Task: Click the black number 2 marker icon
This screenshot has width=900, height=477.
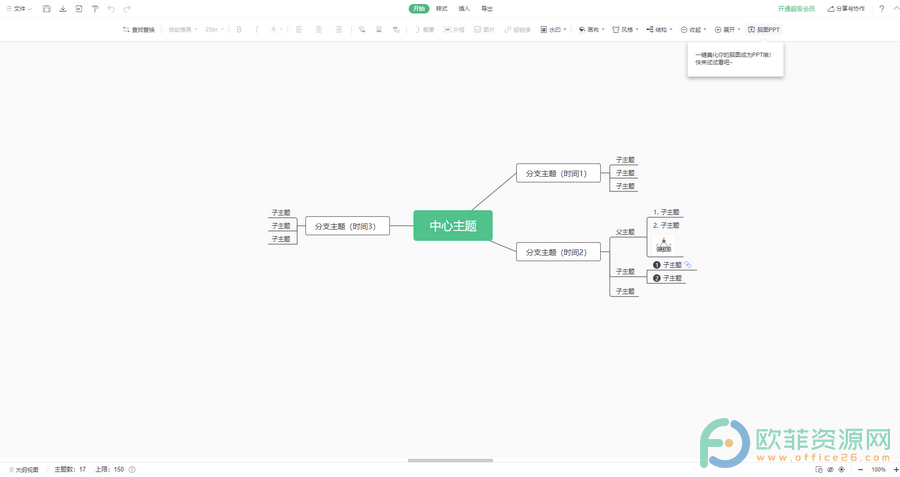Action: (657, 278)
